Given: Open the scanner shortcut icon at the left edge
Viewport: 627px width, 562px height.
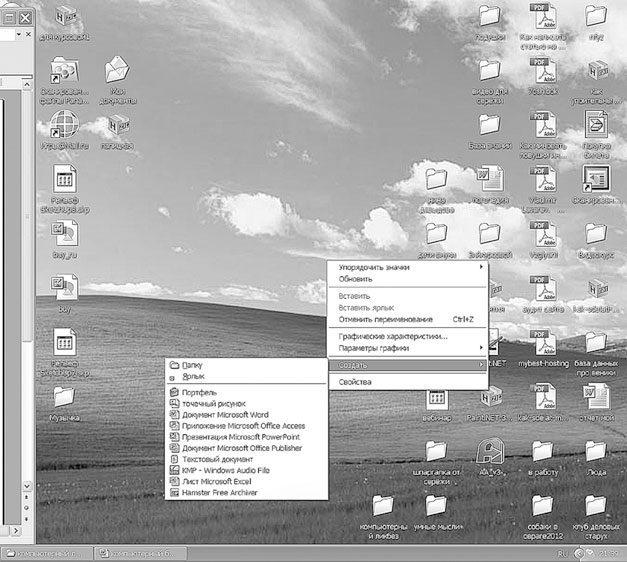Looking at the screenshot, I should point(64,70).
